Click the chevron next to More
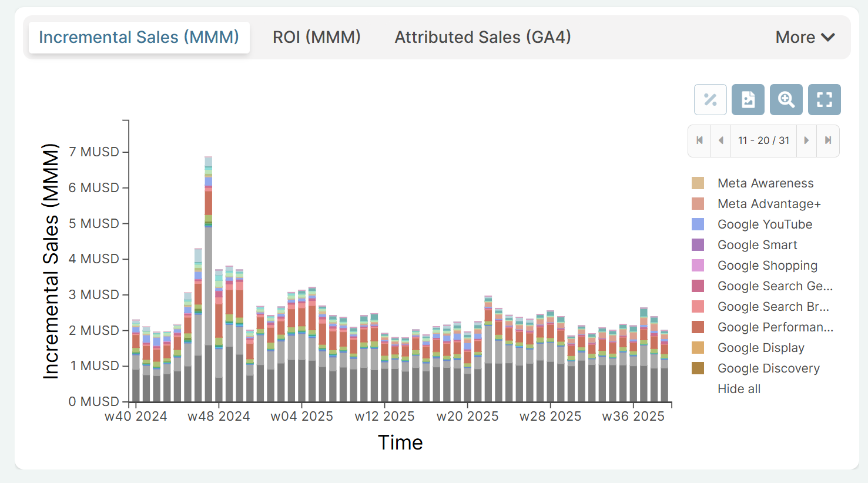 828,37
